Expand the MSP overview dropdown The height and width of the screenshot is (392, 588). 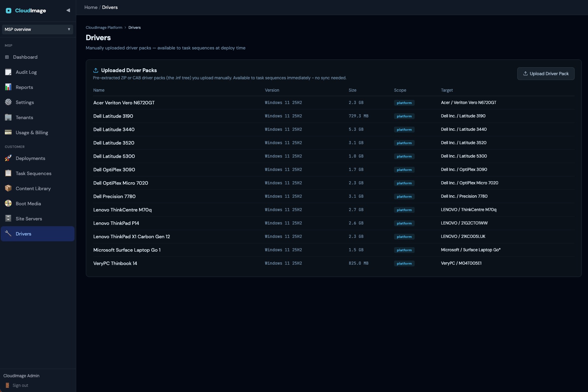[x=37, y=30]
